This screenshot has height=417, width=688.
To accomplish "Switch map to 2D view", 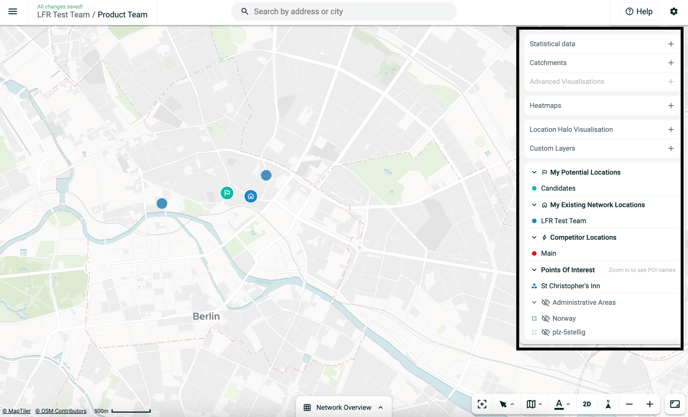I will [587, 405].
